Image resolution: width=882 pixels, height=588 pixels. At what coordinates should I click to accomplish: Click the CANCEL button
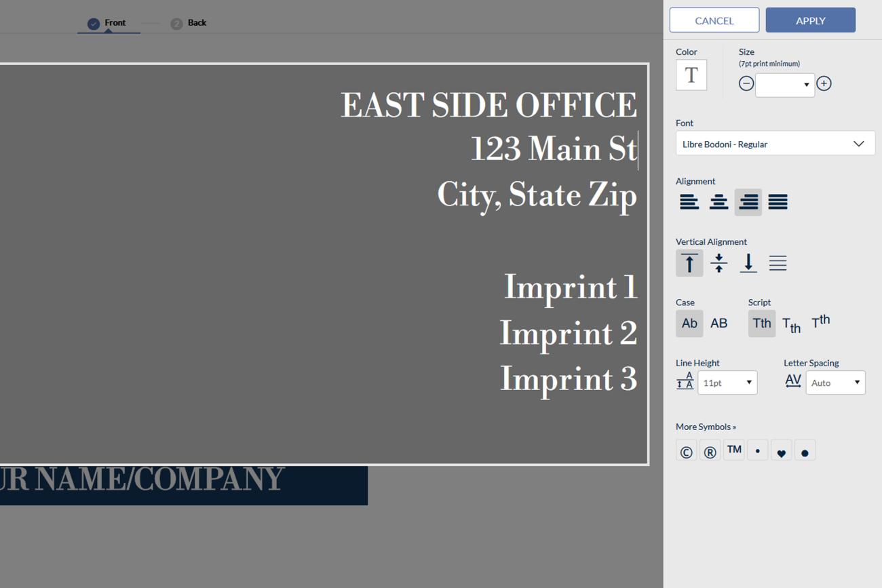714,20
